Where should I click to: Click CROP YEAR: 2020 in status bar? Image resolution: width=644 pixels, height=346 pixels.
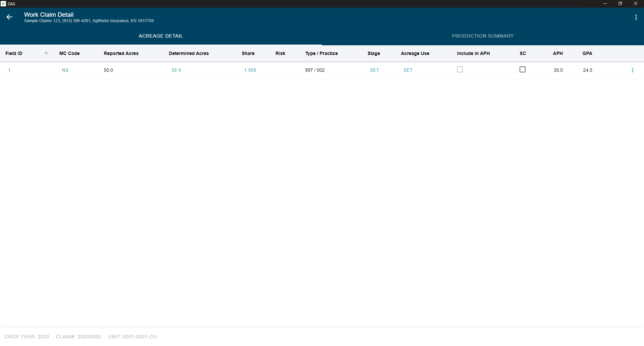(x=27, y=337)
